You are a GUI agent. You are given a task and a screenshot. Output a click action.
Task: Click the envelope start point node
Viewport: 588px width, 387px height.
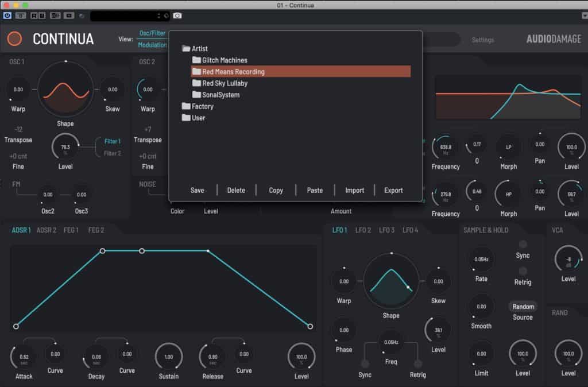pos(16,326)
